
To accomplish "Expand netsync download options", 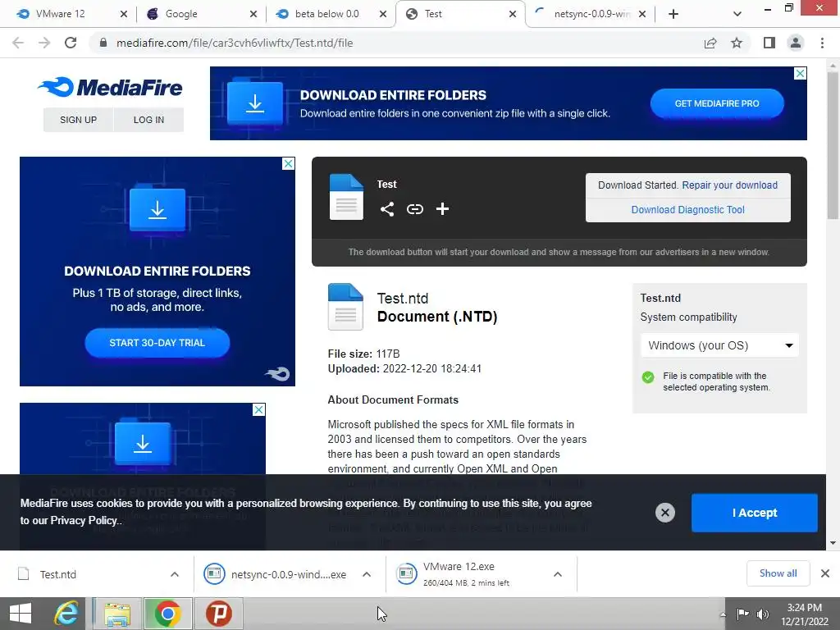I will (x=367, y=574).
